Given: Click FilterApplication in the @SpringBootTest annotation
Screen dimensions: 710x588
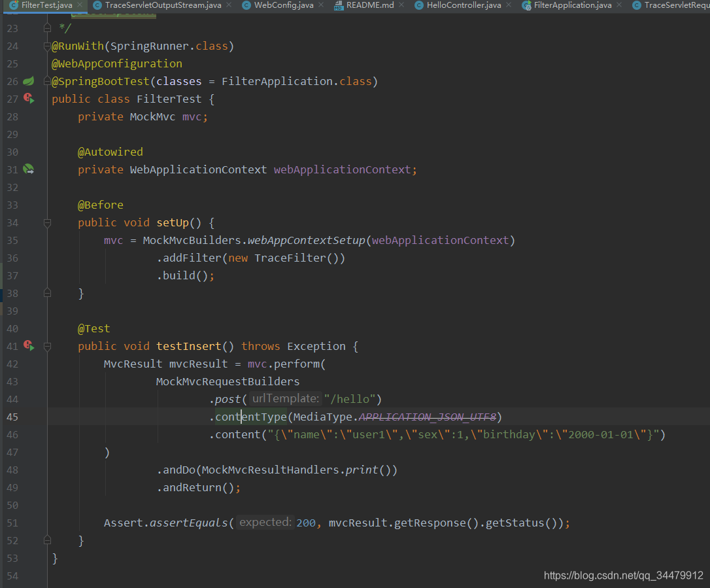Looking at the screenshot, I should coord(277,82).
